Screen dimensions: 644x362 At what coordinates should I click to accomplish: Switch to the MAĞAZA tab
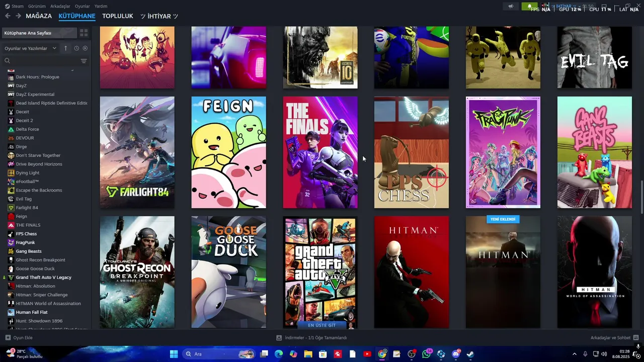39,16
